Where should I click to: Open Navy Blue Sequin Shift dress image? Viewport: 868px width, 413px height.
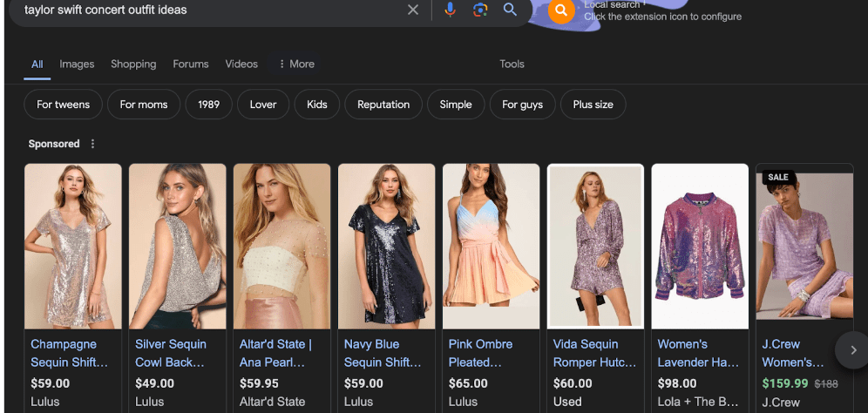tap(386, 247)
